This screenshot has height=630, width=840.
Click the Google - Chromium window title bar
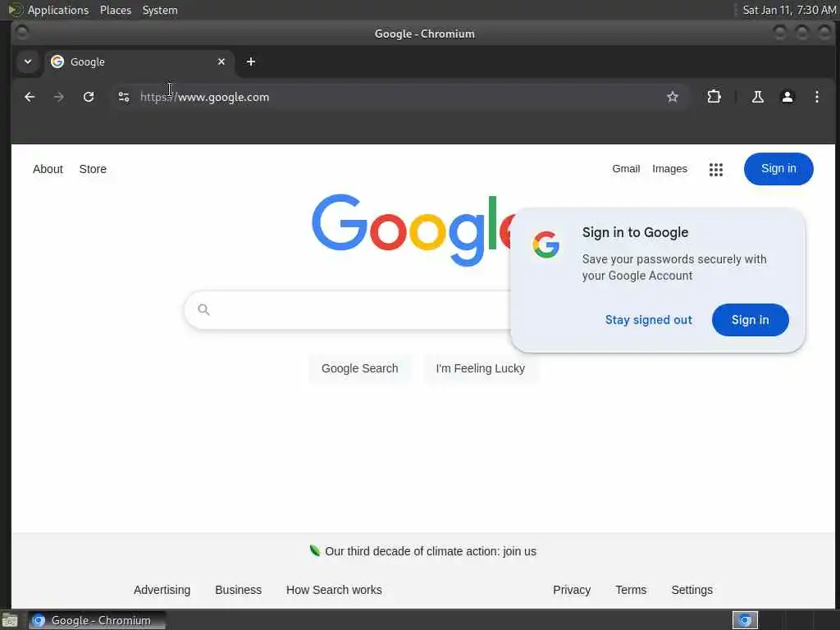click(x=424, y=34)
